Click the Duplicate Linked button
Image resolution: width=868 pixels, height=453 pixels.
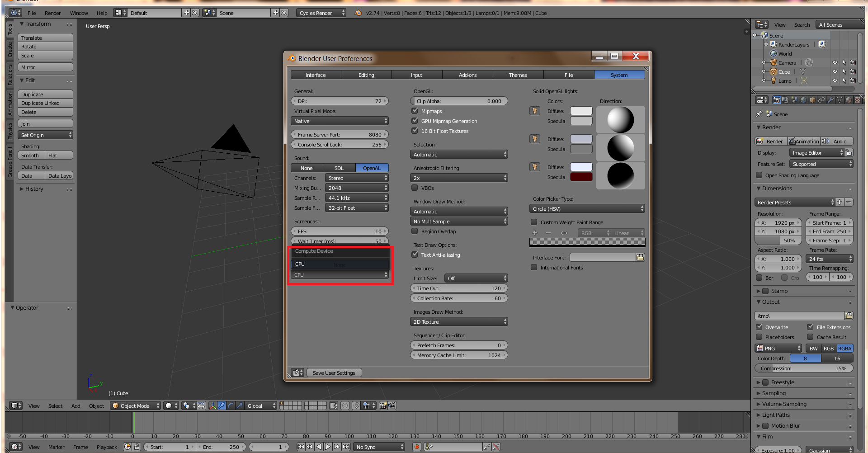(45, 103)
